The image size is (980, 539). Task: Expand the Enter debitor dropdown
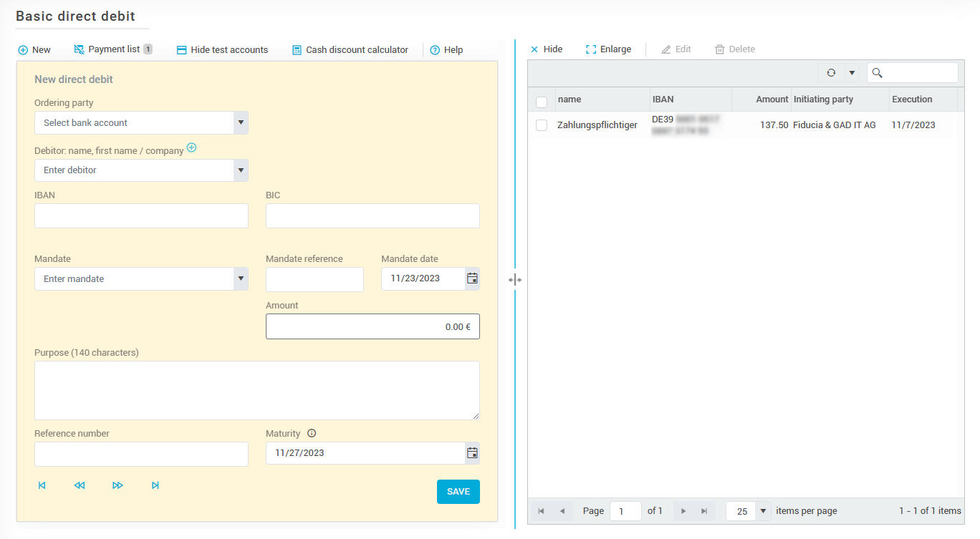pos(241,170)
